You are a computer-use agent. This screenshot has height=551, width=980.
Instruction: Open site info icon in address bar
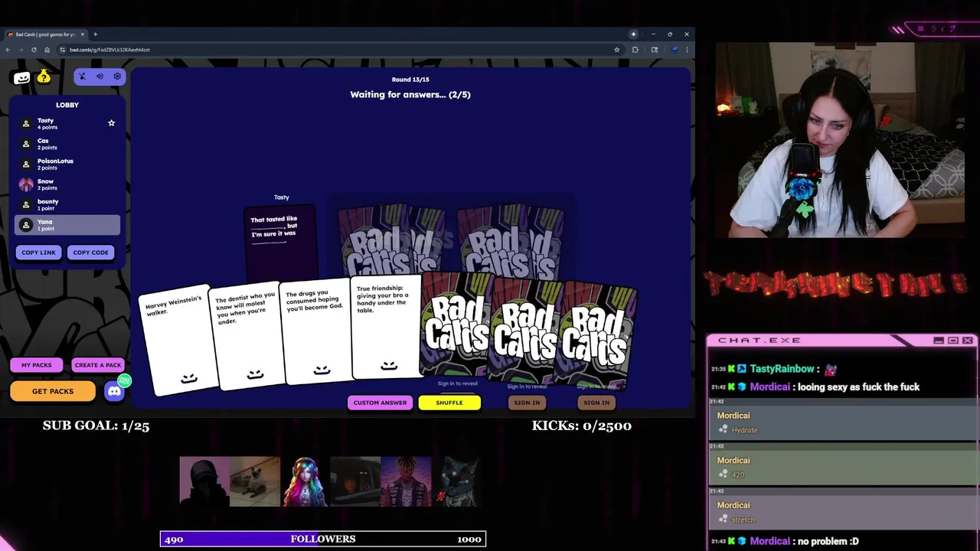click(63, 50)
